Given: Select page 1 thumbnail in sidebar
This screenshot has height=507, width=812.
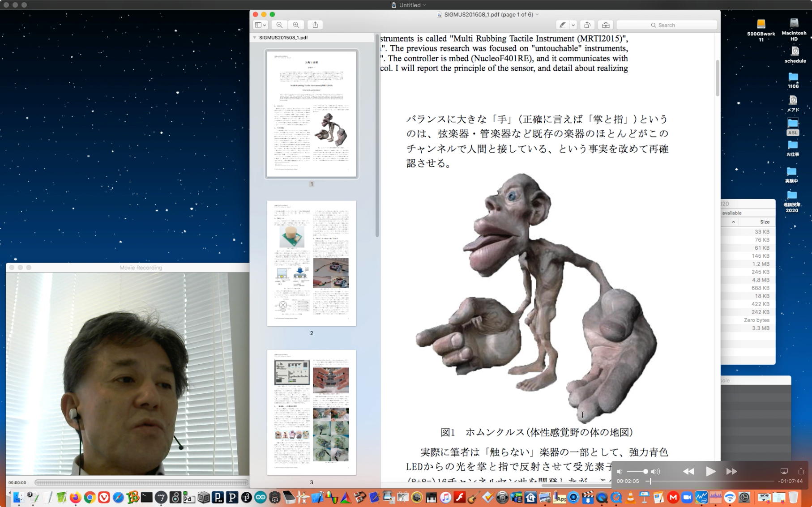Looking at the screenshot, I should [312, 114].
